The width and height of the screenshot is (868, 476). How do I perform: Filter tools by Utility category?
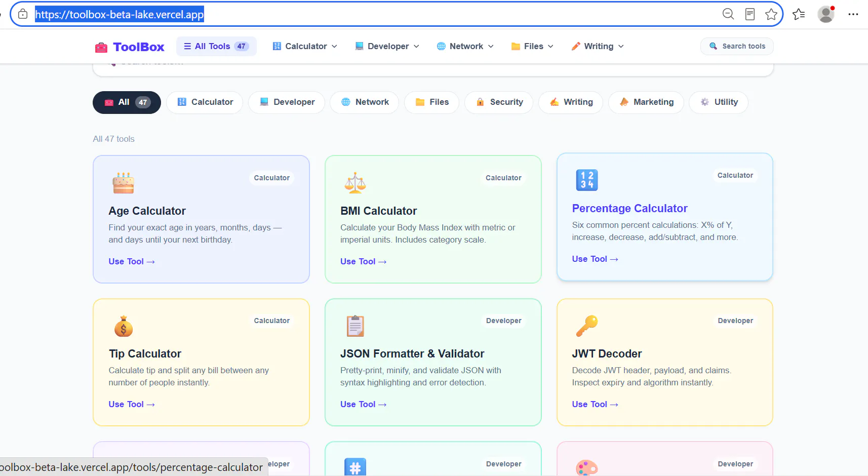(719, 102)
